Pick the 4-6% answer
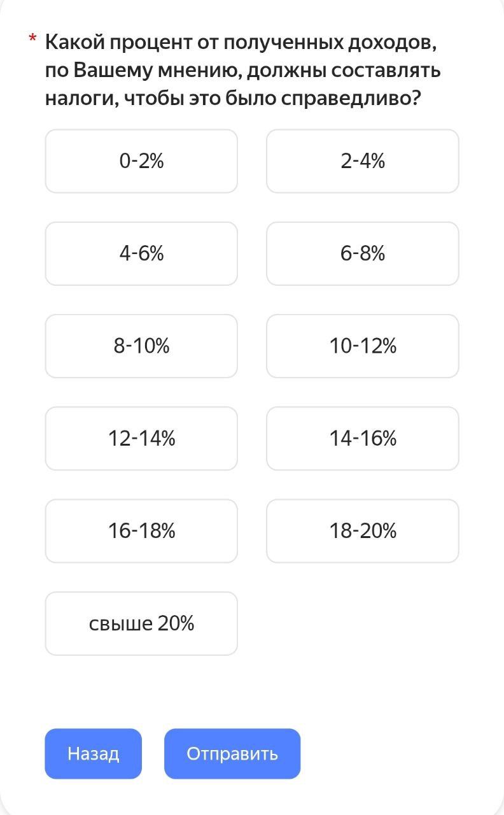Screen dimensions: 504x815 tap(141, 253)
